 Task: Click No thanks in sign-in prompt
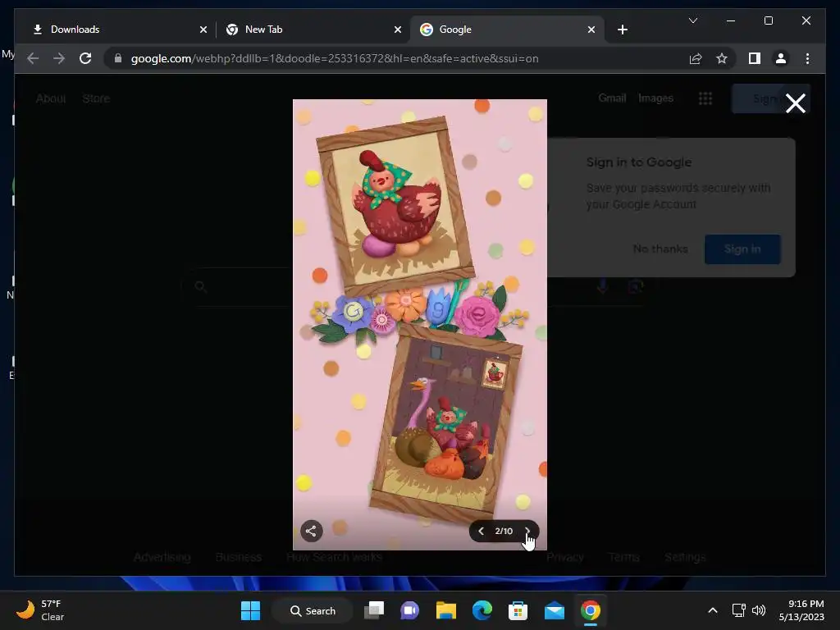coord(660,249)
